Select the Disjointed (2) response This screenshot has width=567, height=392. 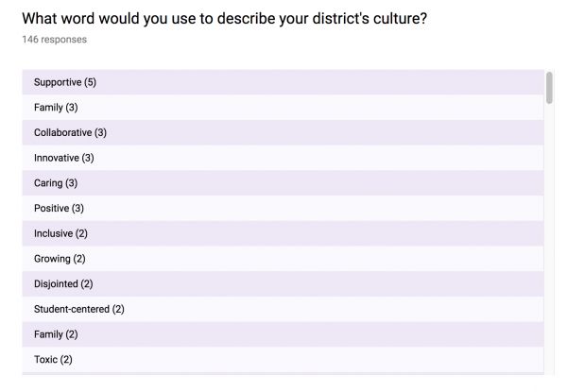[283, 284]
